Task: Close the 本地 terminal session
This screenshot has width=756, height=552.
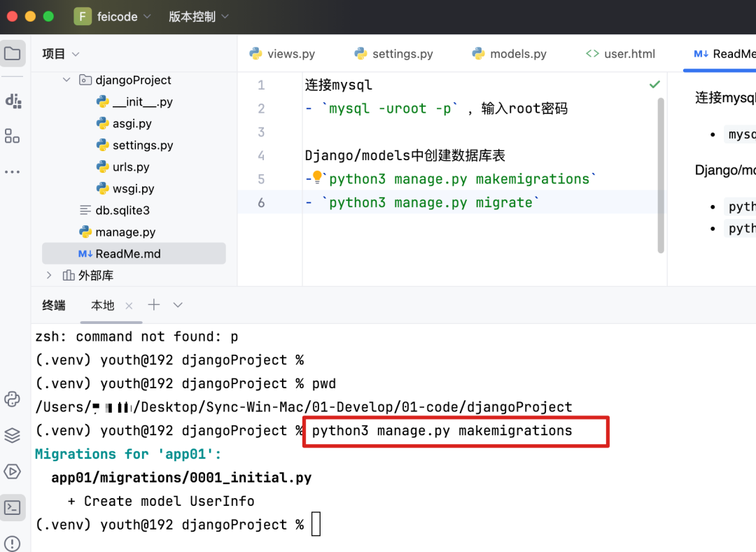Action: click(x=129, y=305)
